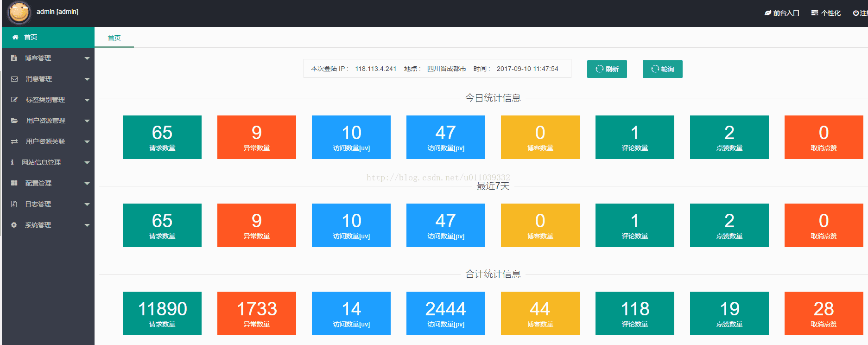Click the total 14 访问数量[uv] card
This screenshot has height=345, width=868.
pos(351,313)
